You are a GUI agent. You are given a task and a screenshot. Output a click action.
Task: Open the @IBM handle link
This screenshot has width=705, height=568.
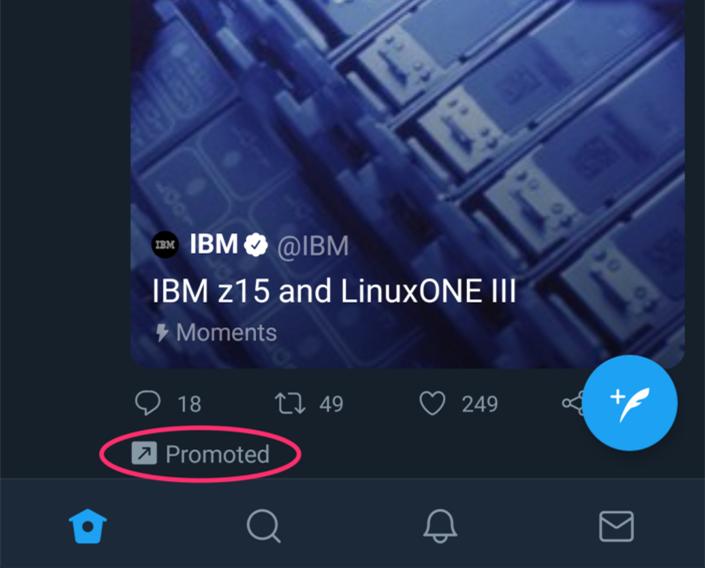tap(313, 246)
